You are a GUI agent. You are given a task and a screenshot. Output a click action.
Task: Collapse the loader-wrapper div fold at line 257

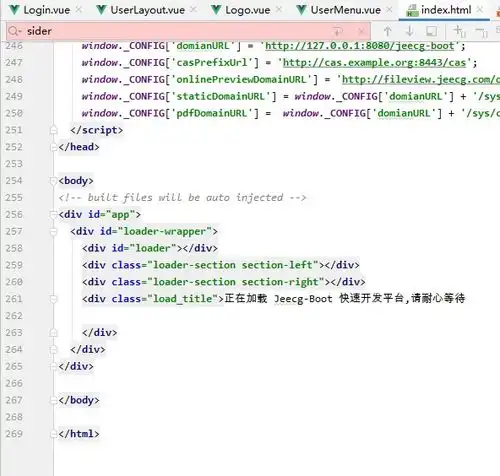(x=53, y=231)
